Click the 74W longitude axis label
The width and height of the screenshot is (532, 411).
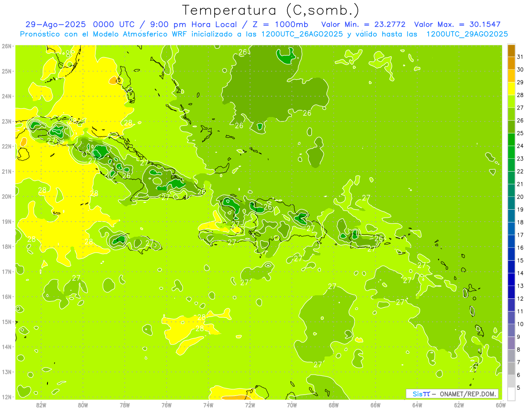(x=208, y=405)
